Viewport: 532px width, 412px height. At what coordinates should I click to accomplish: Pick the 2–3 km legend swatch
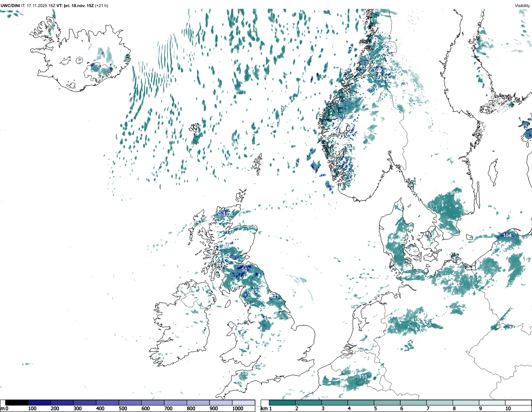(308, 402)
